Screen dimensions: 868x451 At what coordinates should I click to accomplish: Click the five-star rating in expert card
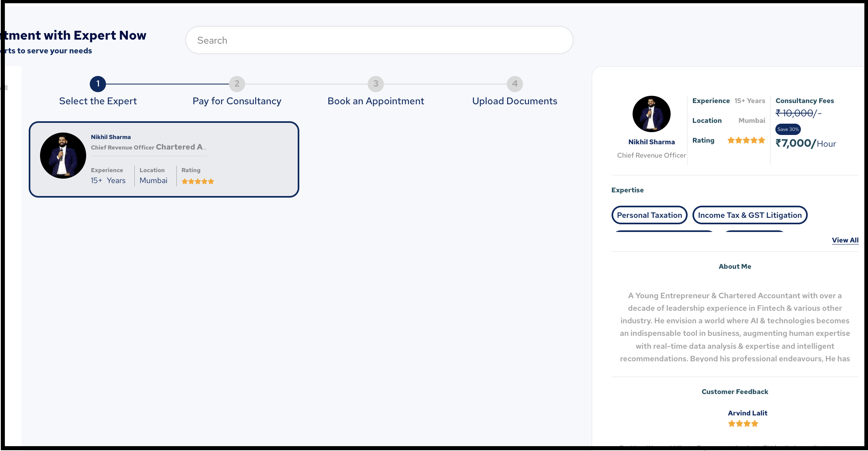(x=198, y=181)
